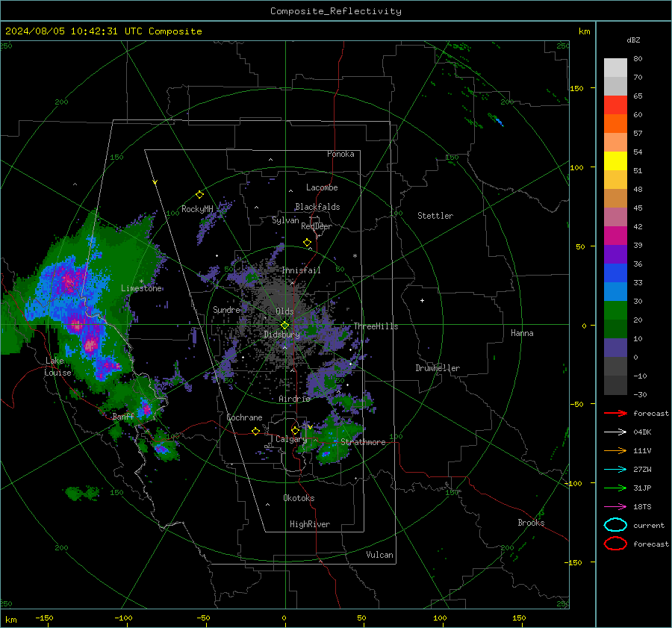The image size is (672, 628).
Task: Click the magenta 18TS arrow in legend
Action: click(x=615, y=507)
